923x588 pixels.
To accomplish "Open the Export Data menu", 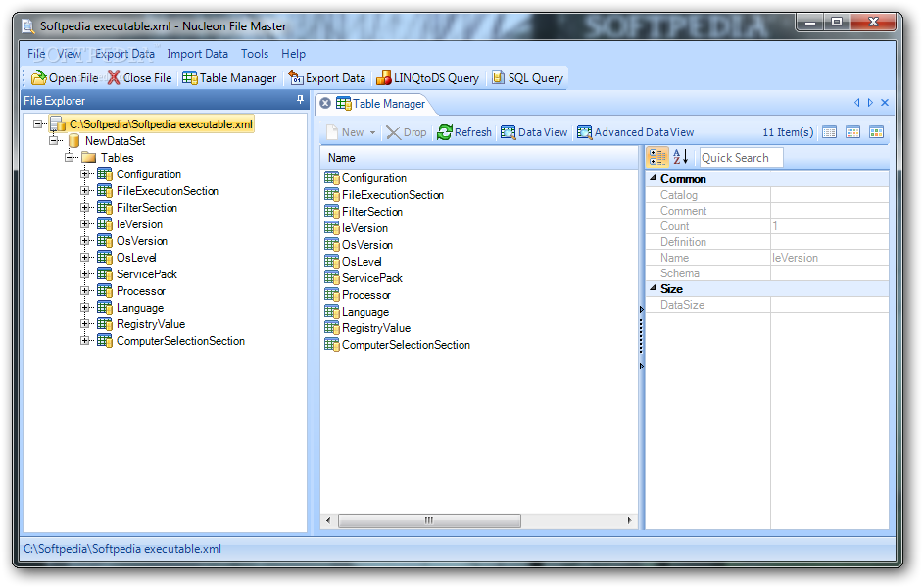I will coord(124,54).
